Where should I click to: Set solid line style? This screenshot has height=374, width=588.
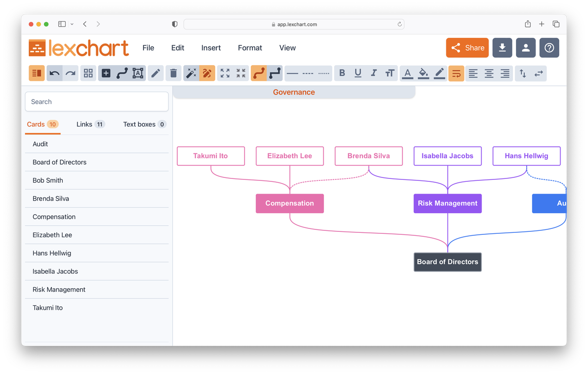[x=293, y=74]
